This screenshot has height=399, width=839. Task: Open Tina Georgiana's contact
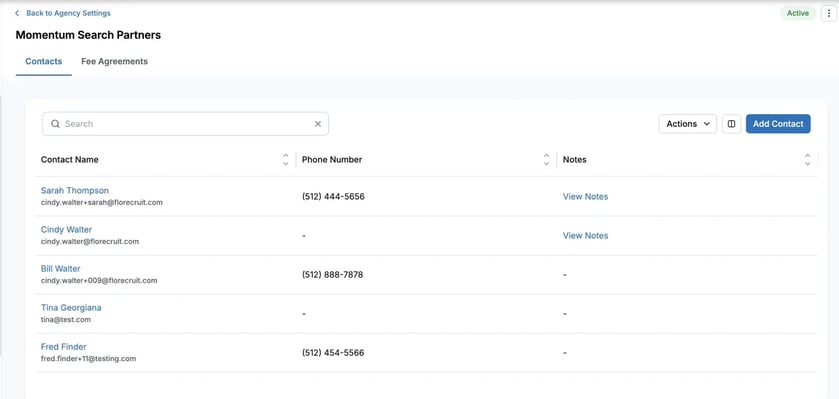[71, 308]
